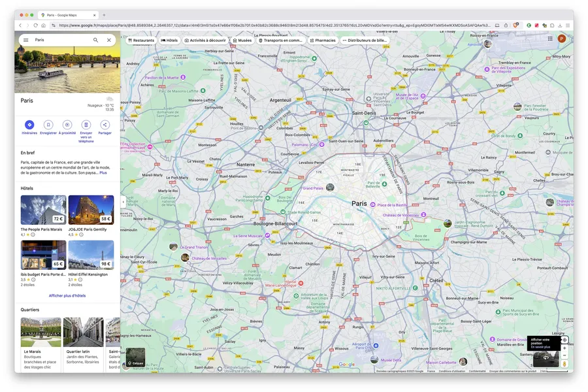
Task: Click the Paris search input field
Action: pyautogui.click(x=62, y=40)
